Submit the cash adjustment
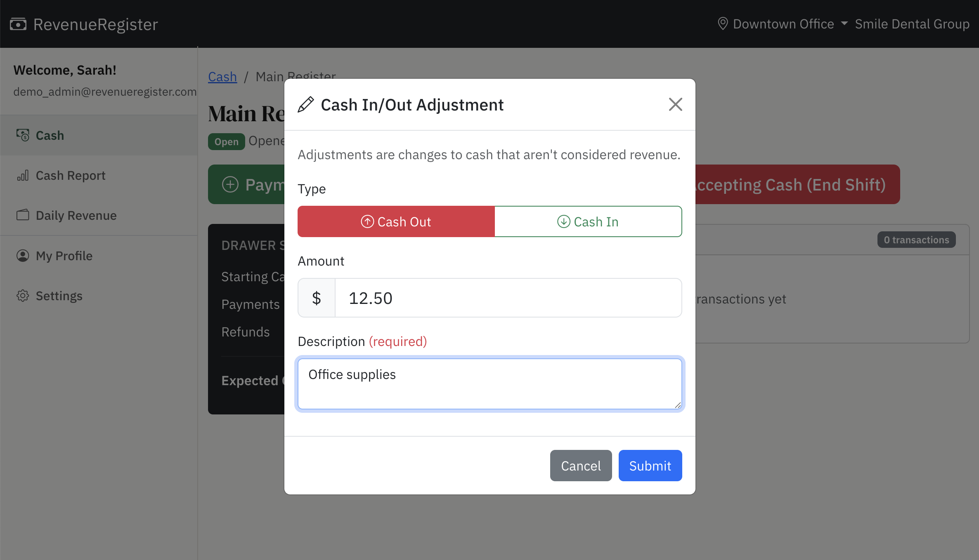Screen dimensions: 979x560 (x=650, y=466)
